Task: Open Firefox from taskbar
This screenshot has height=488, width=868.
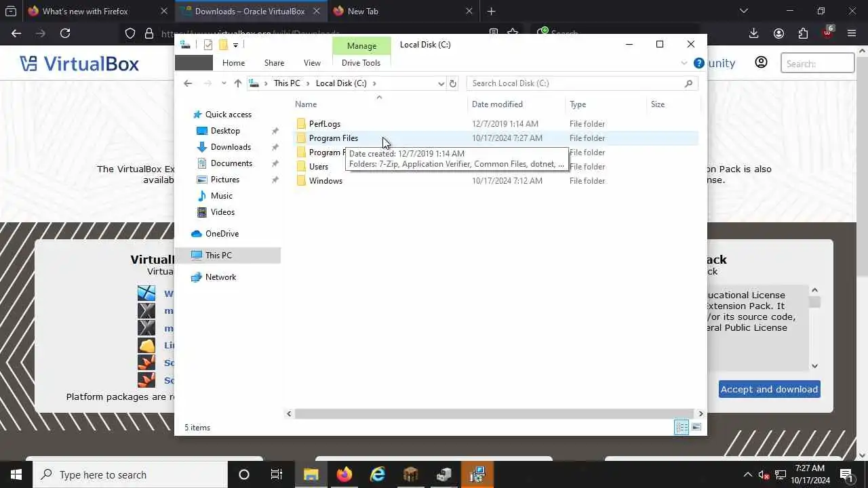Action: [344, 474]
